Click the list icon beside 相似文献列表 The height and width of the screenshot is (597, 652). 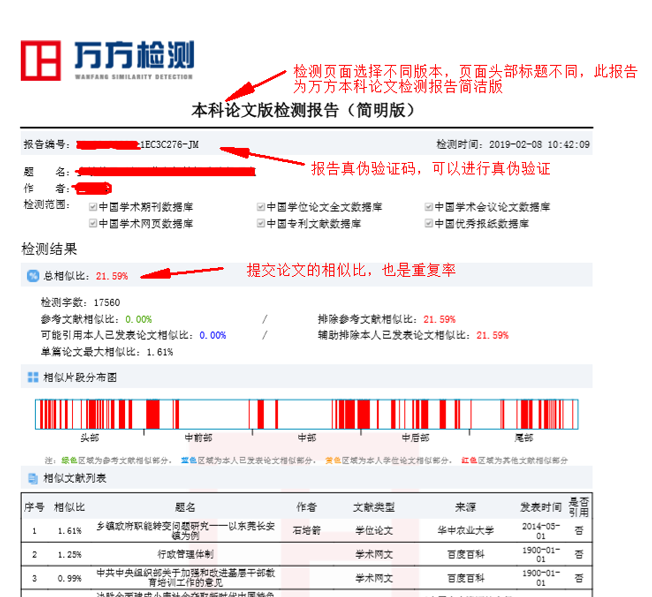coord(32,480)
